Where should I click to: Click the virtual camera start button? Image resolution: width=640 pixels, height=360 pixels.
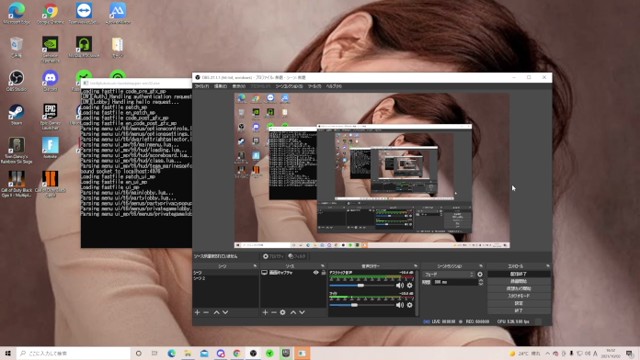click(519, 289)
